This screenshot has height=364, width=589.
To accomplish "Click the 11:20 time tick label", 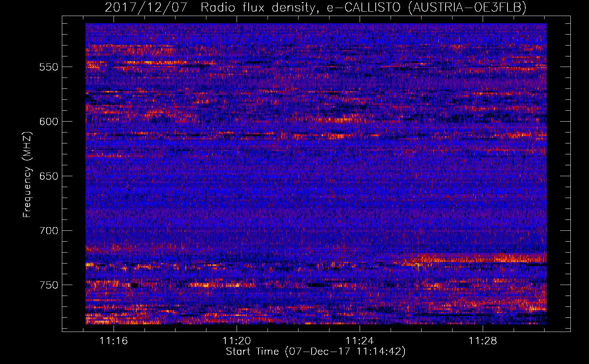I will [x=237, y=341].
